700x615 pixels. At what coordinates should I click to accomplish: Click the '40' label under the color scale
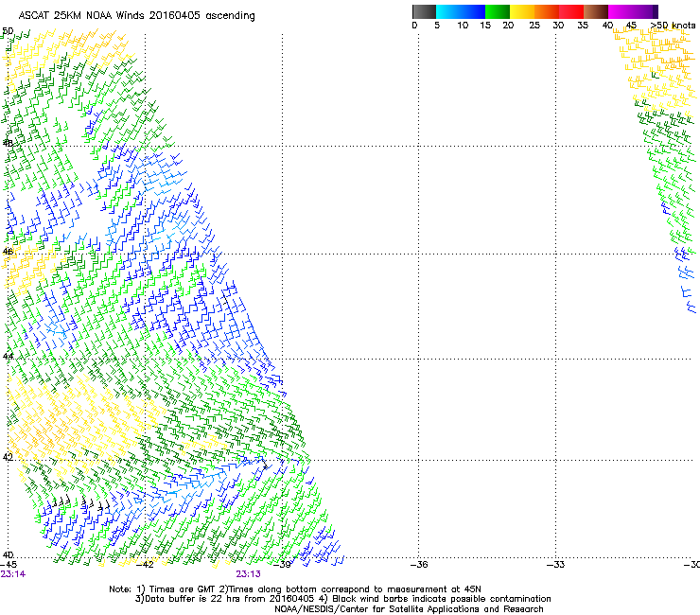[607, 26]
